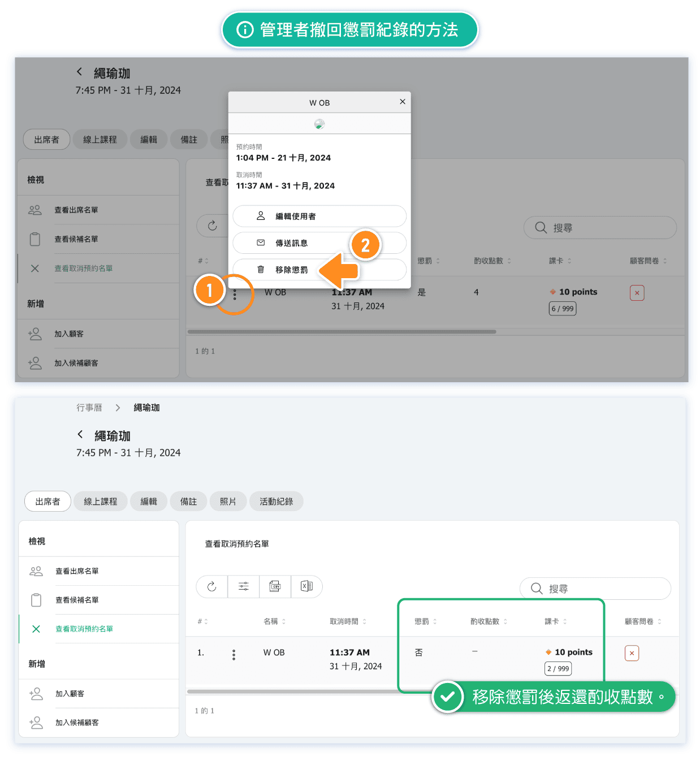
Task: Close the W OB popup dialog
Action: 403,102
